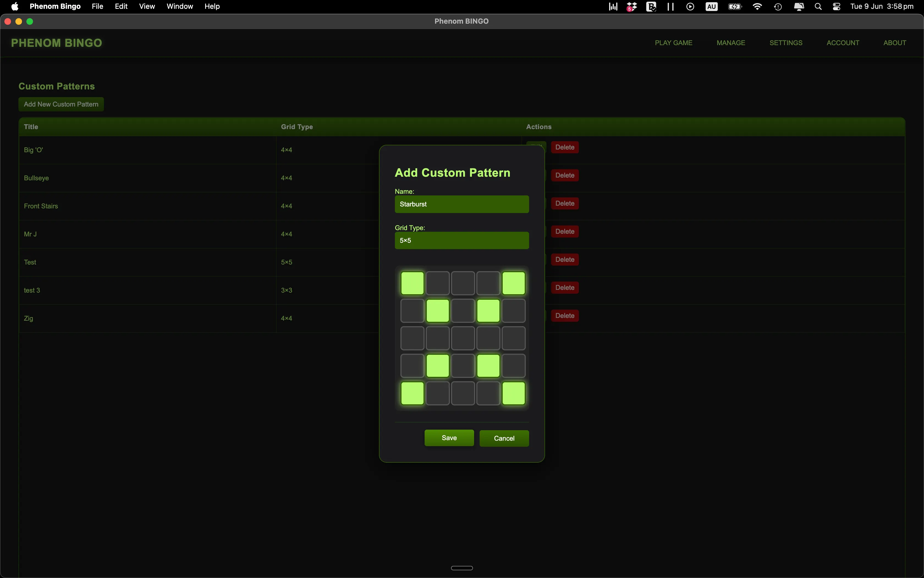Click the AU input source icon
Image resolution: width=924 pixels, height=578 pixels.
[711, 7]
